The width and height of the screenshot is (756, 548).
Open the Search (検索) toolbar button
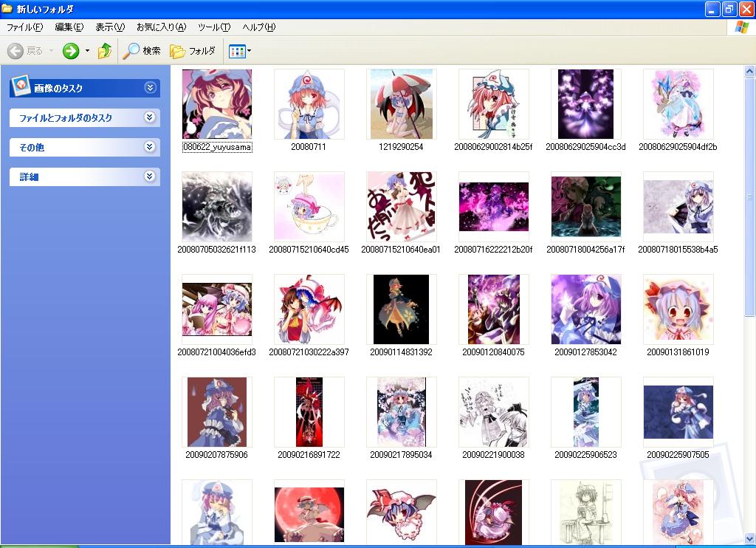point(141,51)
